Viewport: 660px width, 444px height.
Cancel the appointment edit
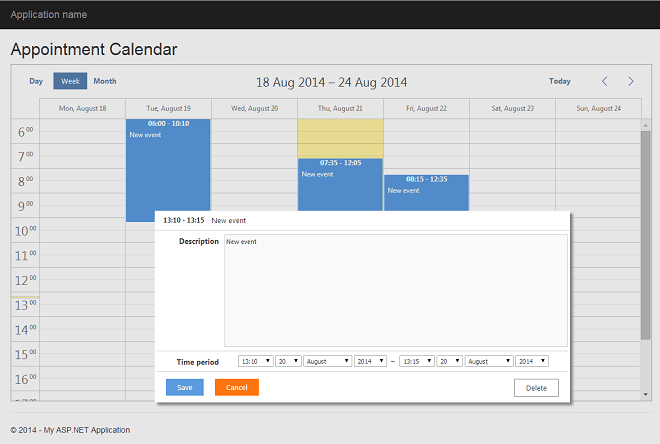coord(236,388)
